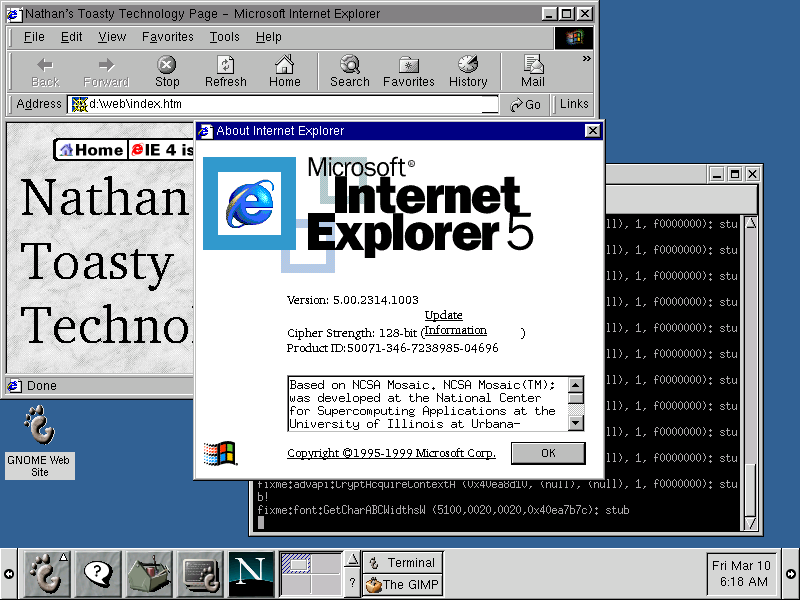The image size is (800, 600).
Task: Open the Edit menu
Action: 71,37
